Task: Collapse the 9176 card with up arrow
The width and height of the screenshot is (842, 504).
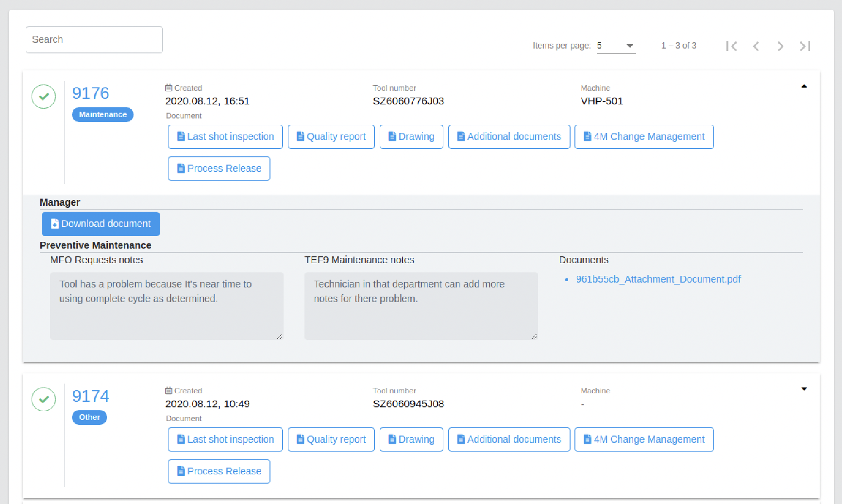Action: tap(804, 86)
